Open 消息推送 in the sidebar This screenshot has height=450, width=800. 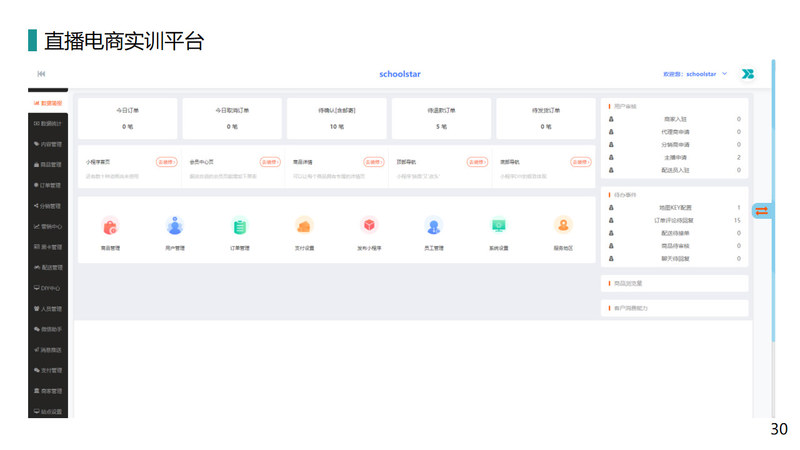48,350
